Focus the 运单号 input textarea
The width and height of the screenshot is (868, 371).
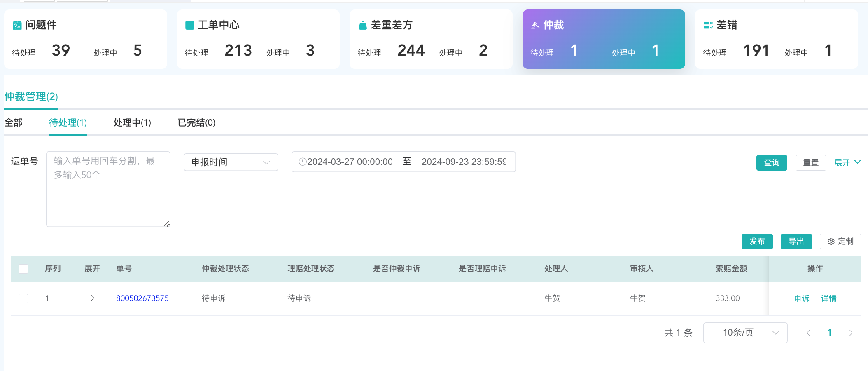(108, 189)
